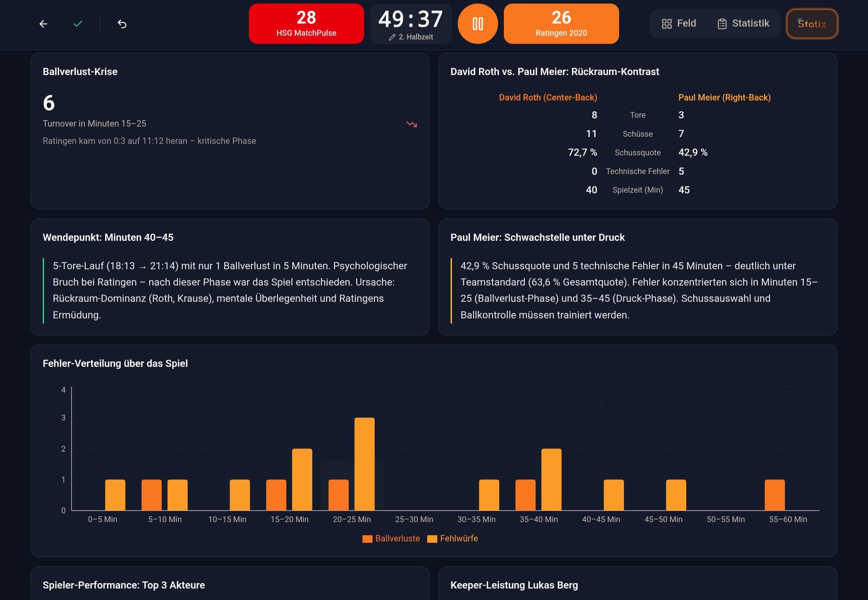Image resolution: width=868 pixels, height=600 pixels.
Task: Click the back arrow icon
Action: (x=43, y=24)
